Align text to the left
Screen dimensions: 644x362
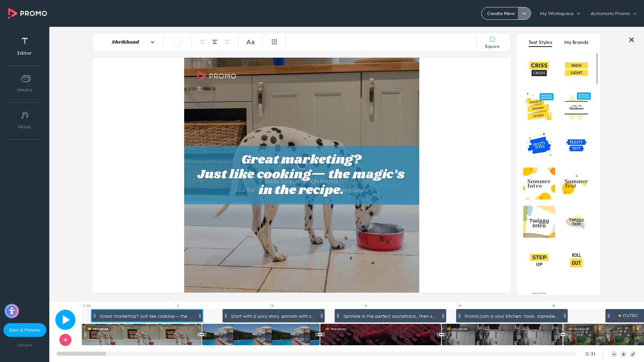tap(203, 42)
